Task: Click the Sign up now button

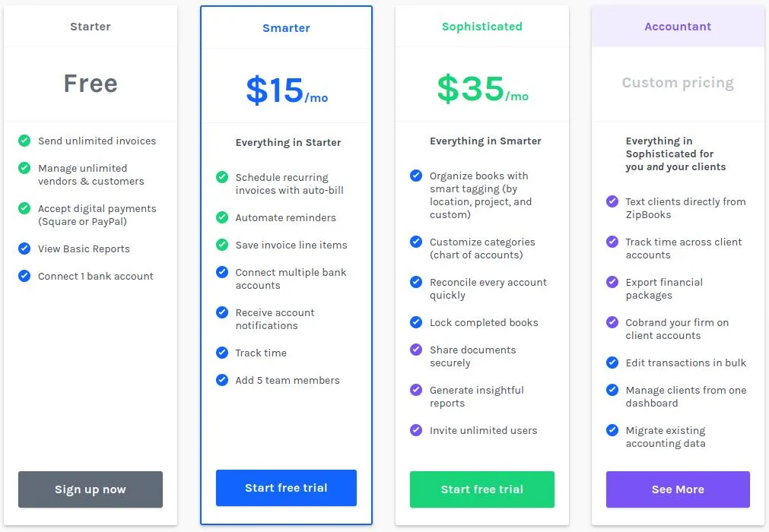Action: click(x=91, y=489)
